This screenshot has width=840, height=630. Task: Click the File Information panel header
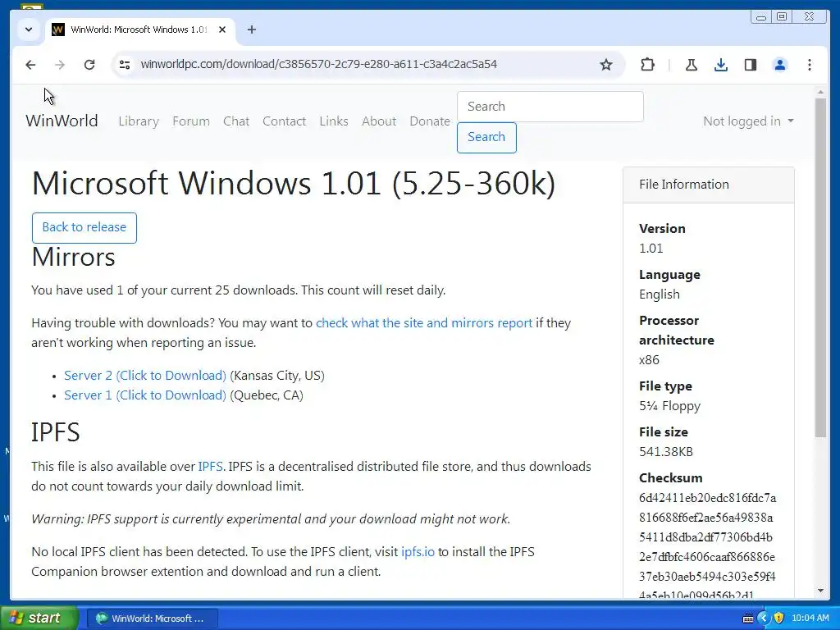pyautogui.click(x=708, y=185)
